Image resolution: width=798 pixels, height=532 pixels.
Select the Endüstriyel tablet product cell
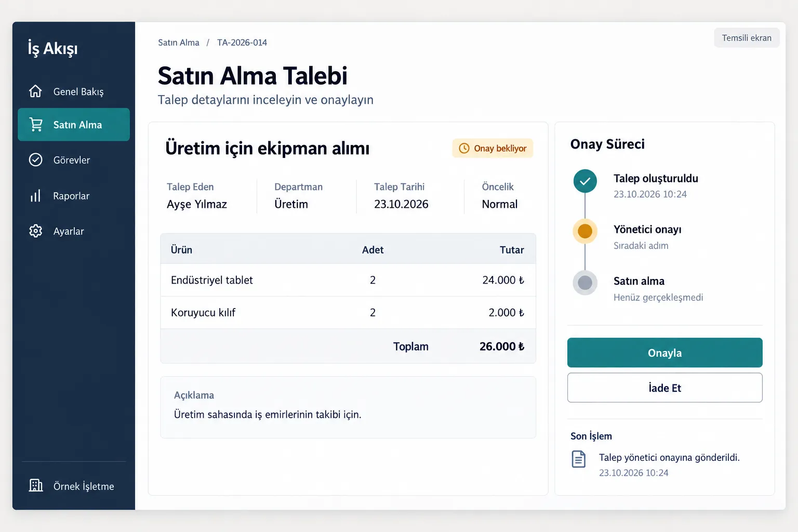[212, 280]
